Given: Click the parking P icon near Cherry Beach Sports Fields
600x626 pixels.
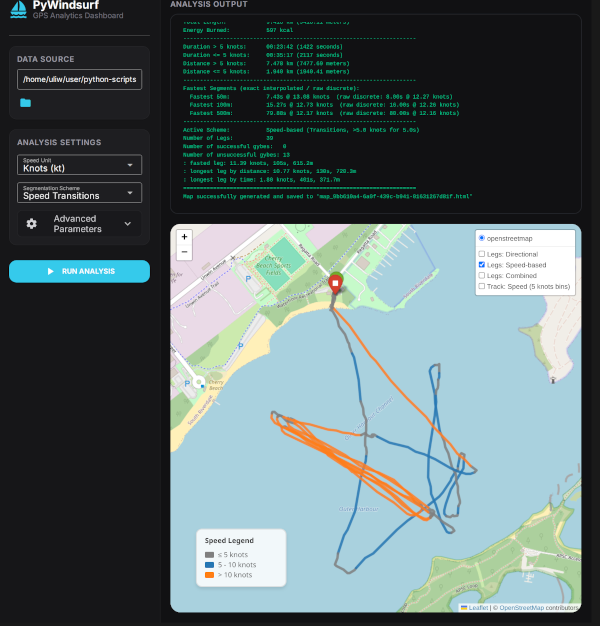Looking at the screenshot, I should pos(248,279).
